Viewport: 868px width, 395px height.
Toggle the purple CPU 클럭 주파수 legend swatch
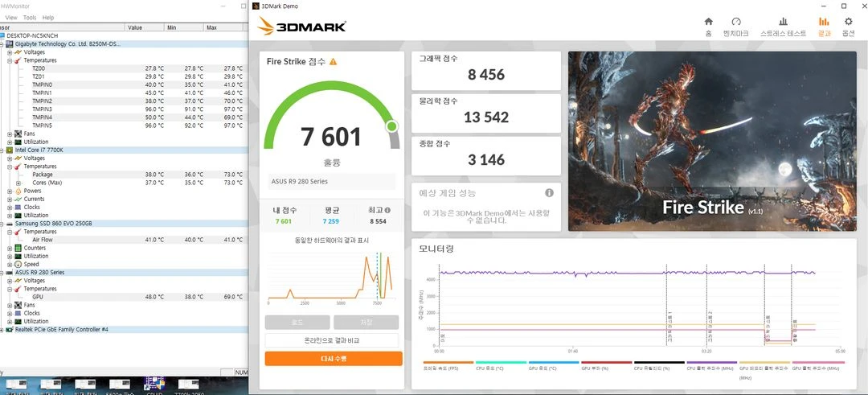tap(712, 362)
